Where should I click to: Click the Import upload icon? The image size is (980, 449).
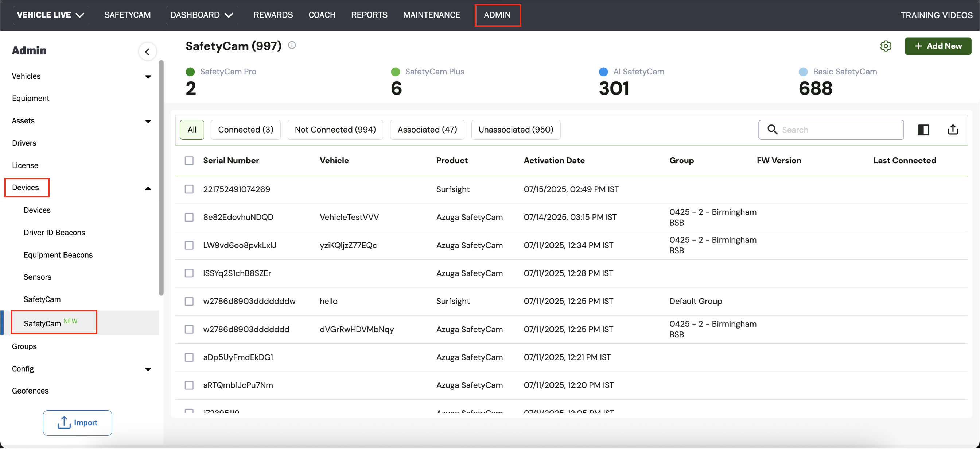pos(64,422)
